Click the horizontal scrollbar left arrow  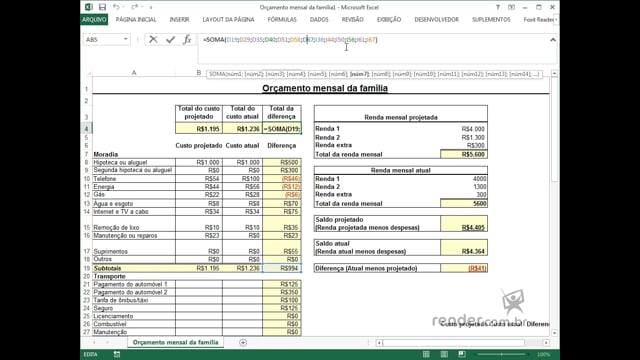pyautogui.click(x=379, y=342)
